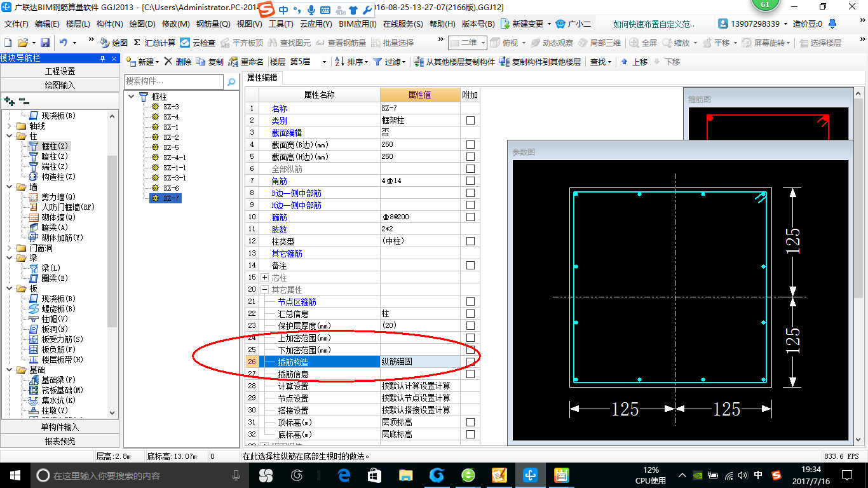Click the 全屏 fullscreen tool
868x488 pixels.
[644, 43]
